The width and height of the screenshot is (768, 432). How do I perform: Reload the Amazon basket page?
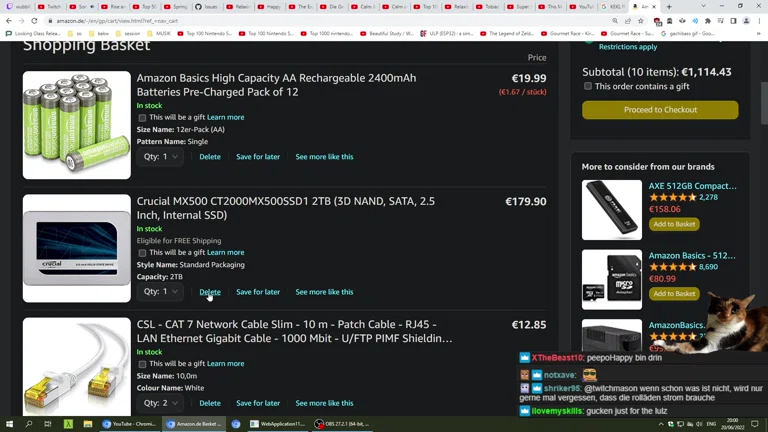point(34,20)
